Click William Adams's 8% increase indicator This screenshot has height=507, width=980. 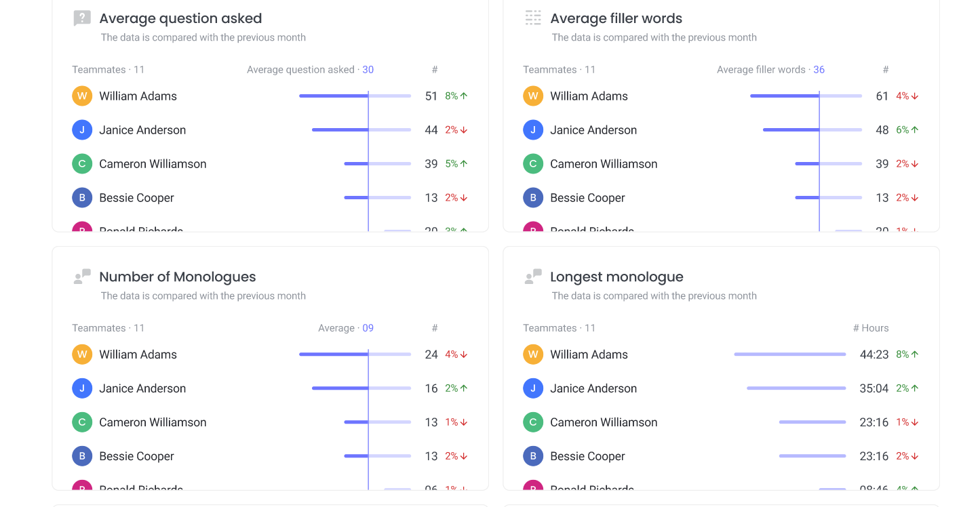coord(455,96)
